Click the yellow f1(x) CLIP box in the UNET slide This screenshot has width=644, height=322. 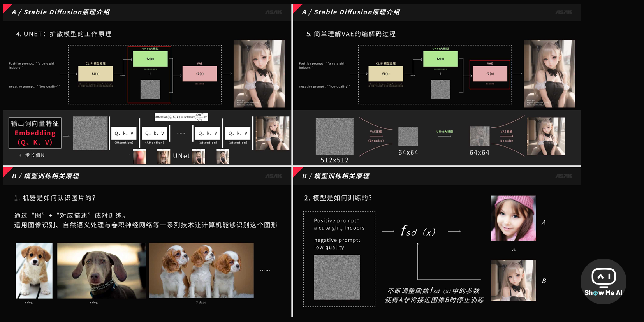(x=95, y=74)
